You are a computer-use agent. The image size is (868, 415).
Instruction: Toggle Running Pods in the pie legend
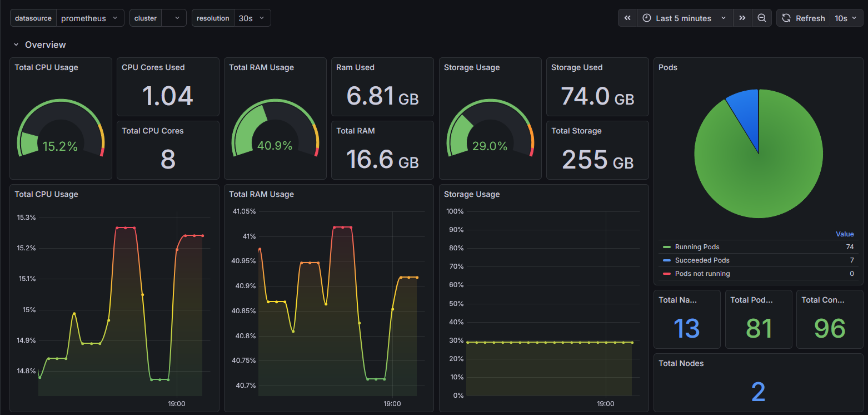tap(697, 246)
